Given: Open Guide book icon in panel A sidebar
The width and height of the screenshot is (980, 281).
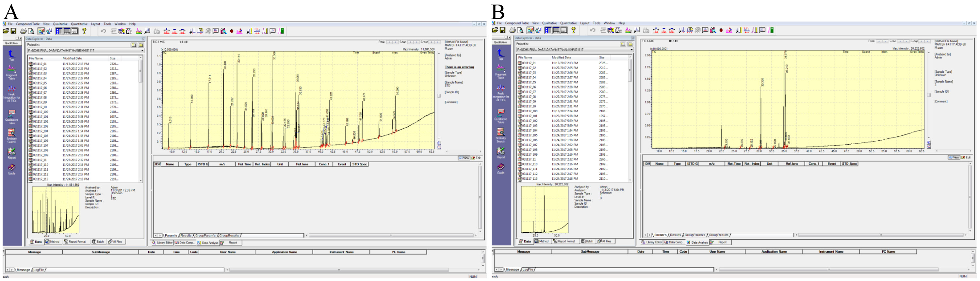Looking at the screenshot, I should pyautogui.click(x=12, y=169).
